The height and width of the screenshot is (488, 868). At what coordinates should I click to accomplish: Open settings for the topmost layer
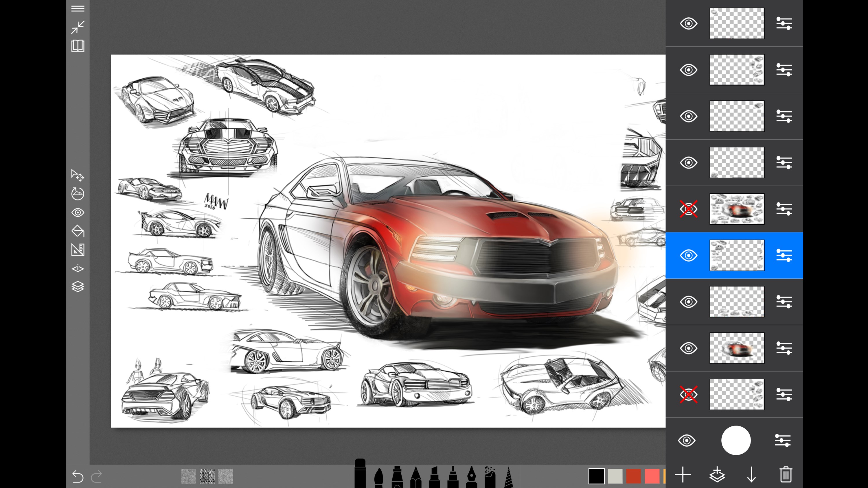coord(785,23)
